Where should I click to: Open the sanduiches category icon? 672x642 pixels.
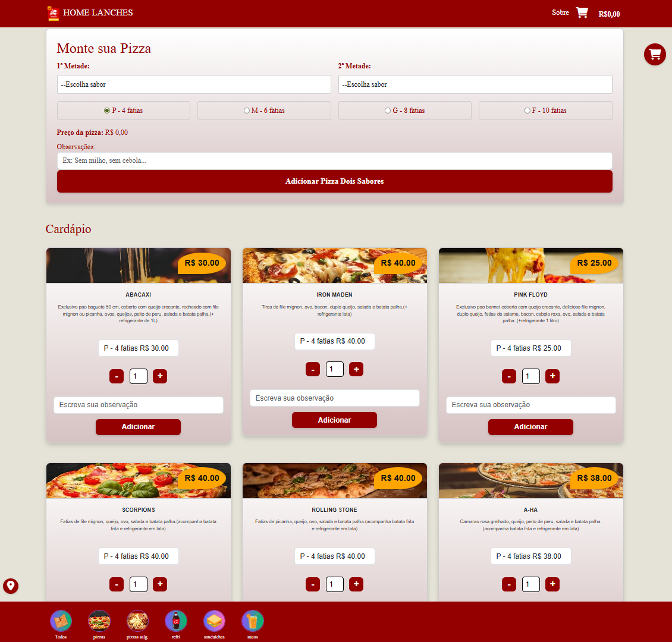coord(214,621)
